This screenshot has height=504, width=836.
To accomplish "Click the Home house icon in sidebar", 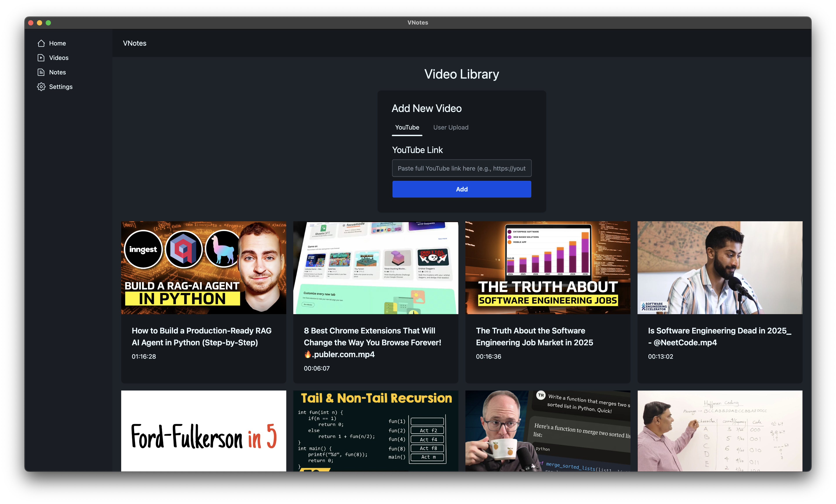I will [41, 43].
